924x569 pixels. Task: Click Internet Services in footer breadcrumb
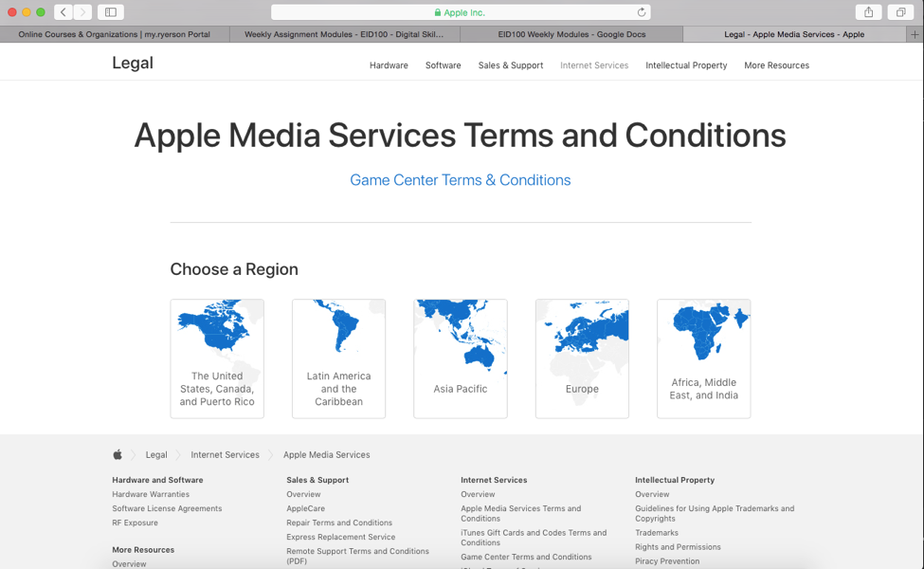click(x=226, y=454)
